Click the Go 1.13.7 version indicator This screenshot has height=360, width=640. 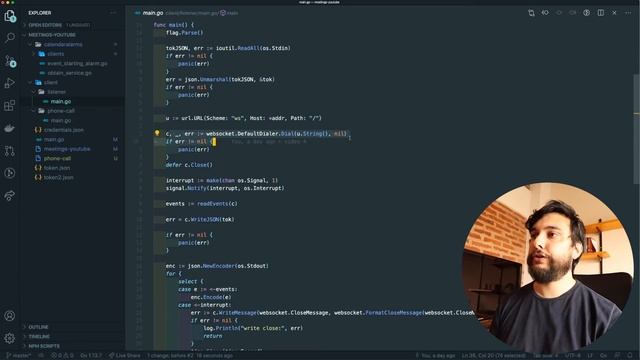91,356
